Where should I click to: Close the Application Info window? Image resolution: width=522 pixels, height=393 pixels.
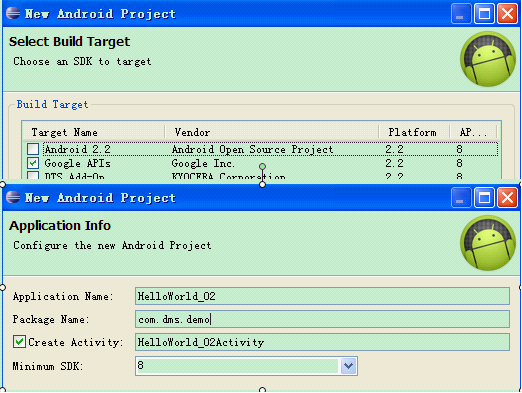[x=507, y=198]
